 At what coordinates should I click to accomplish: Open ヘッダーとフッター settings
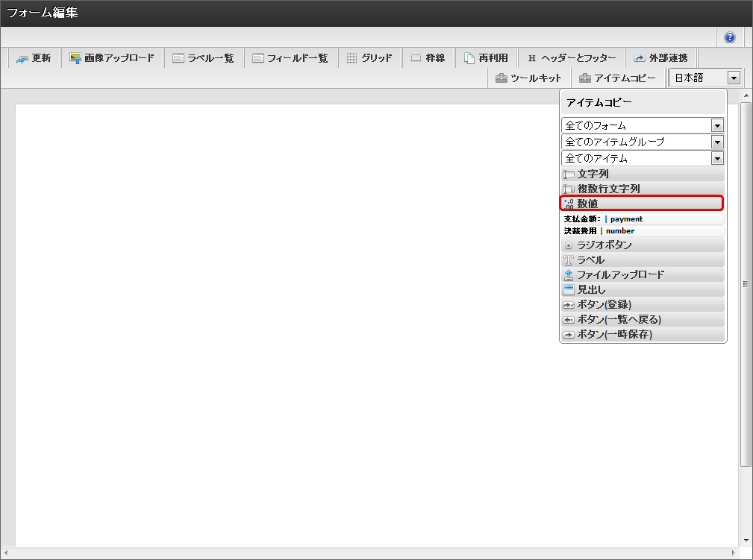pos(572,58)
